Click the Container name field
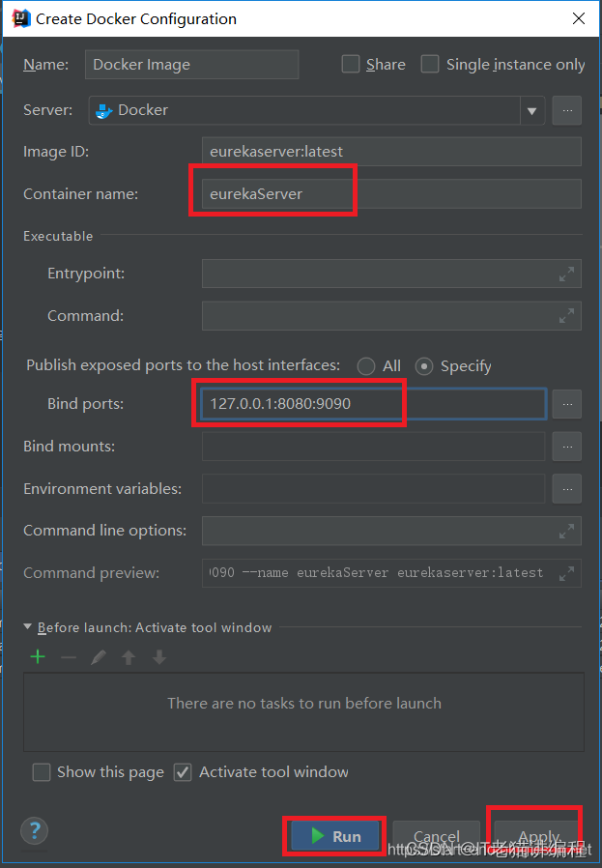 [391, 193]
